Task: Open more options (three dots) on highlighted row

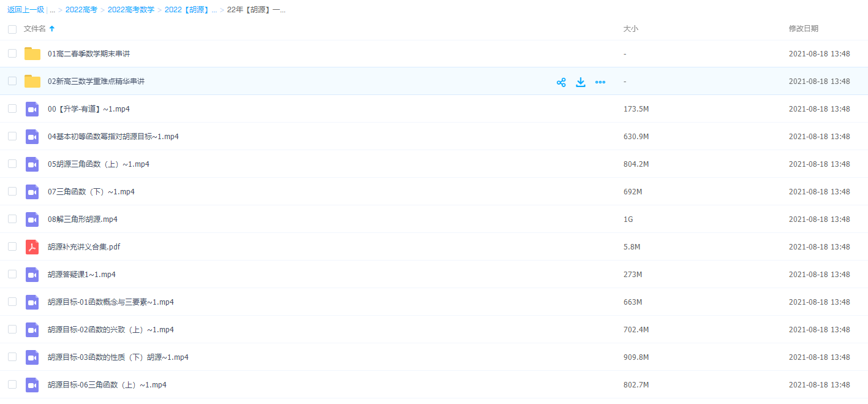Action: click(600, 82)
